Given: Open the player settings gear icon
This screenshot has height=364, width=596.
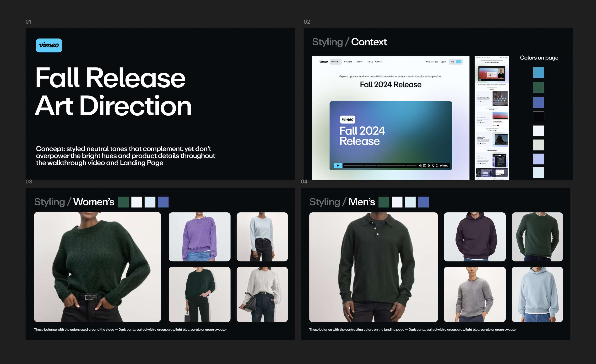Looking at the screenshot, I should (429, 166).
